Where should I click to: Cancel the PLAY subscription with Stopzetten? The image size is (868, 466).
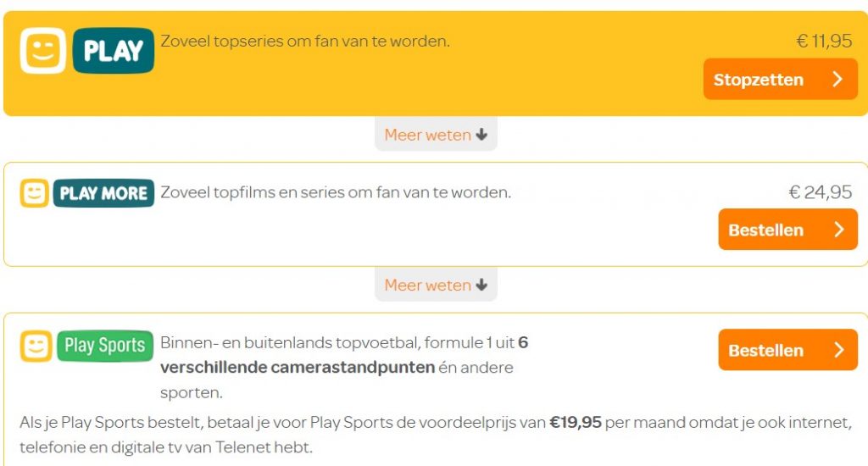click(x=781, y=79)
